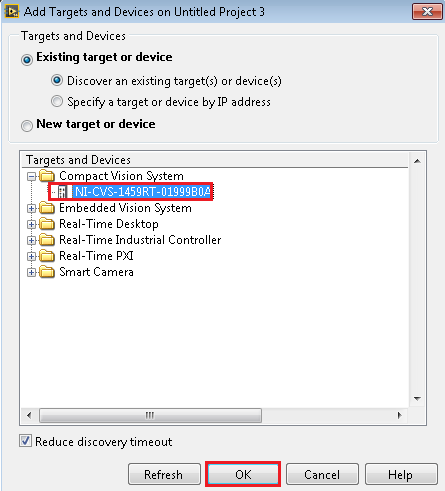Click the Refresh button
This screenshot has width=445, height=491.
(x=164, y=474)
